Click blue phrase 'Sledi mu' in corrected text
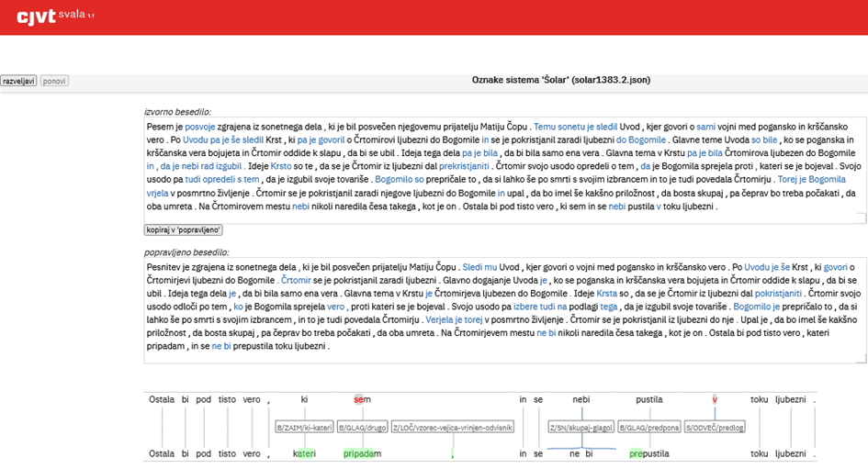This screenshot has width=868, height=469. 479,267
